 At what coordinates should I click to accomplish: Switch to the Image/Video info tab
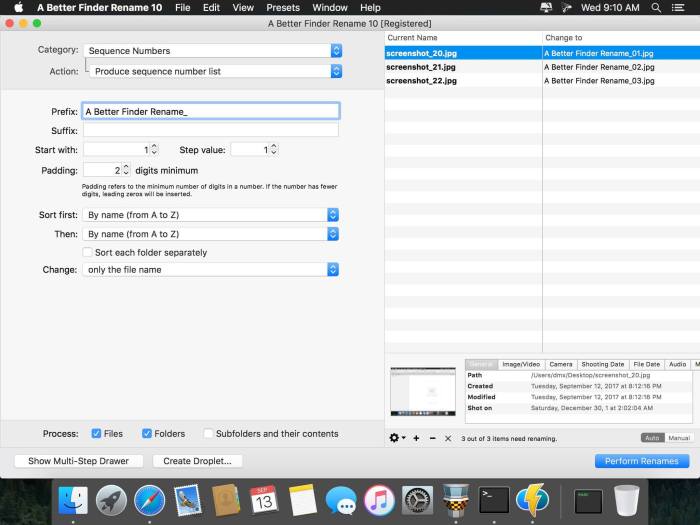pos(521,365)
